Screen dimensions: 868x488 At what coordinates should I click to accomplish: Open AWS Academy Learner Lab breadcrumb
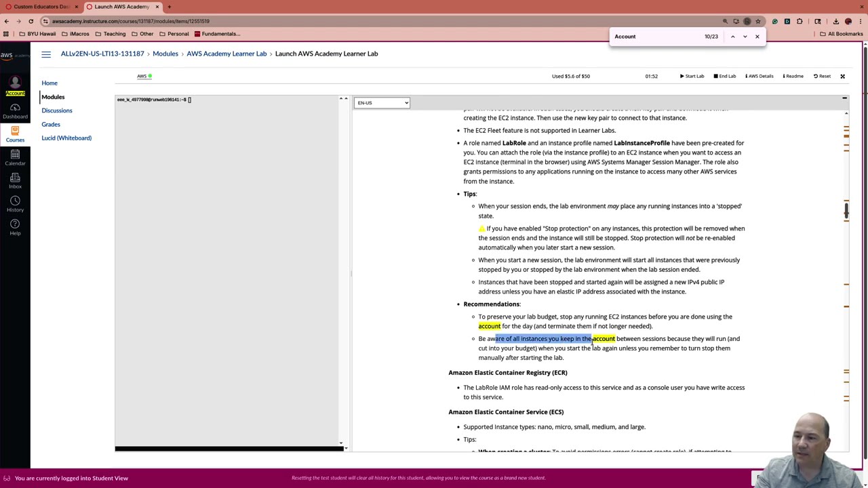click(x=226, y=54)
